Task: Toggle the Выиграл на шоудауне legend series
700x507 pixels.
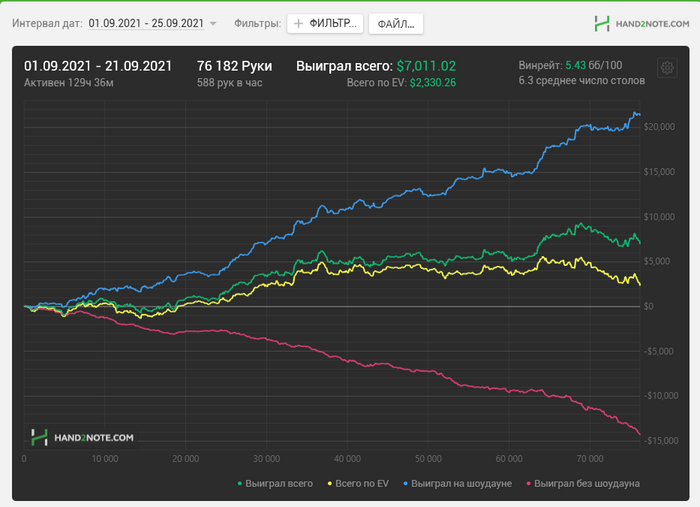Action: [458, 483]
